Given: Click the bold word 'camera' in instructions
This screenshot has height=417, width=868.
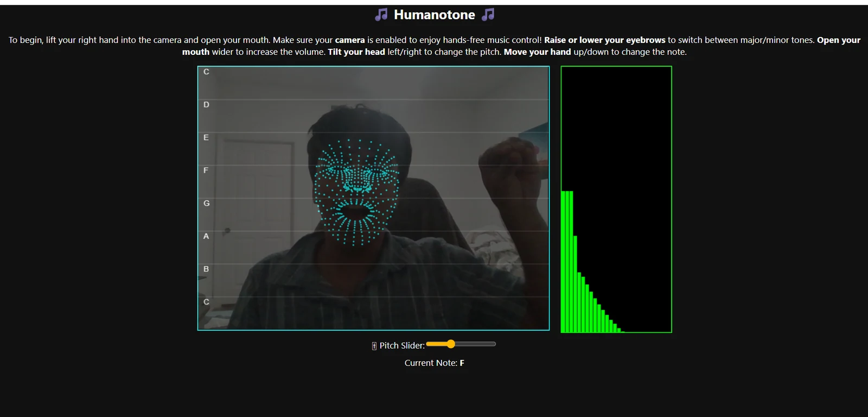Looking at the screenshot, I should click(350, 40).
